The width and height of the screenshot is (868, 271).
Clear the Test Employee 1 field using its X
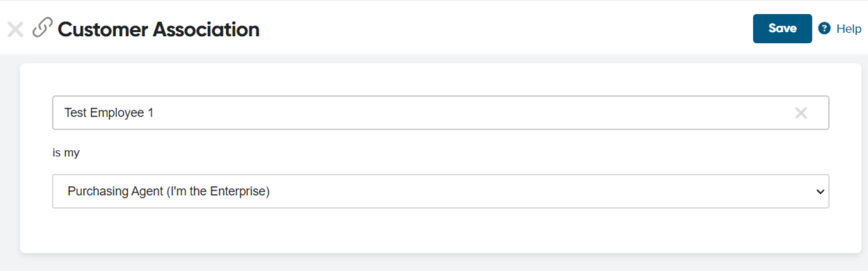point(801,113)
